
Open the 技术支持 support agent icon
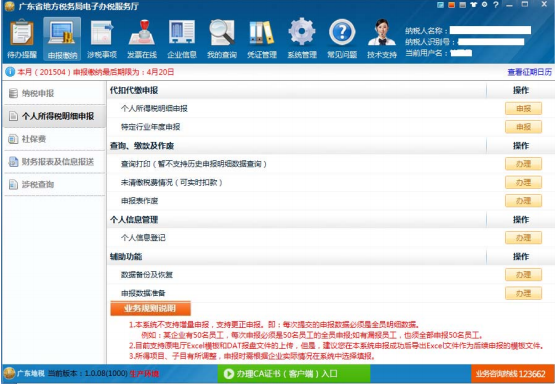tap(382, 38)
